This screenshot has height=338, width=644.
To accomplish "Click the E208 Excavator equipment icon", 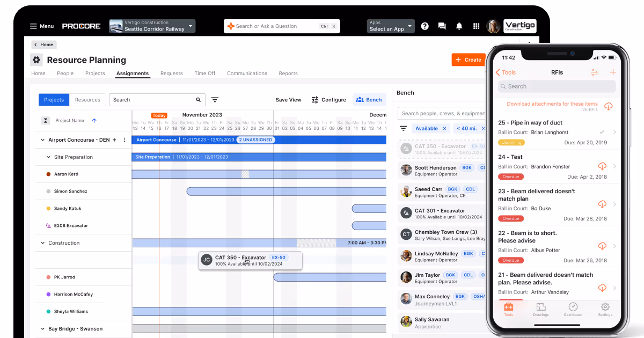I will (x=48, y=226).
